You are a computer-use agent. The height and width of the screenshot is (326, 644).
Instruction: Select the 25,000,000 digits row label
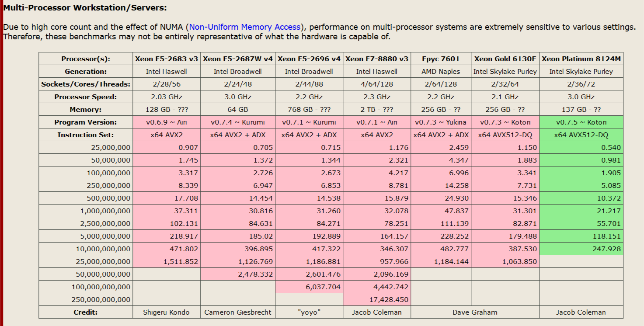pyautogui.click(x=86, y=148)
